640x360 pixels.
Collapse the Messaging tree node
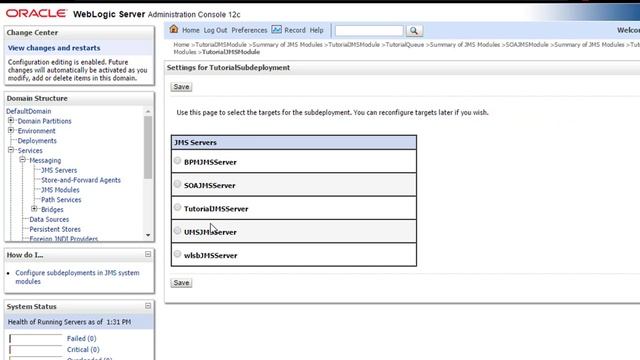pos(22,160)
